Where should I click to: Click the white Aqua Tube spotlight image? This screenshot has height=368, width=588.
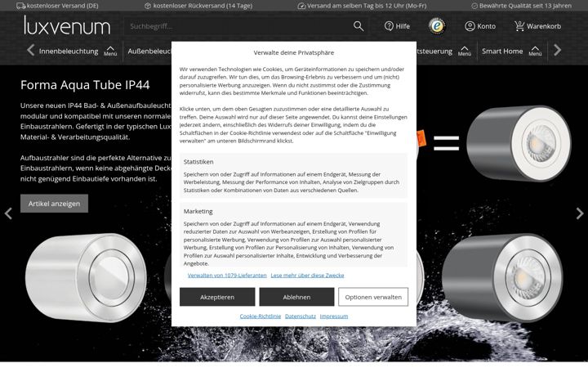86,278
